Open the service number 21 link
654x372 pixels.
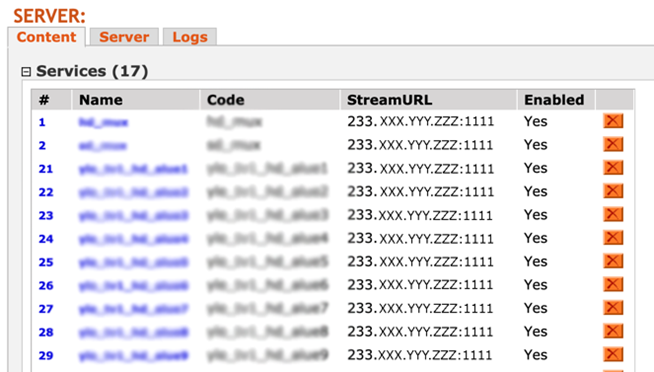tap(46, 169)
